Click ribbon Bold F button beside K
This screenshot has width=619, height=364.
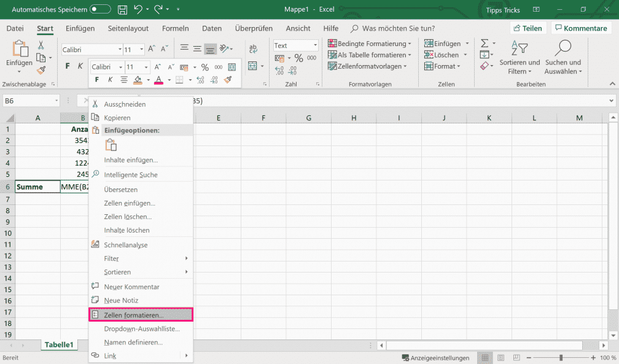(68, 66)
